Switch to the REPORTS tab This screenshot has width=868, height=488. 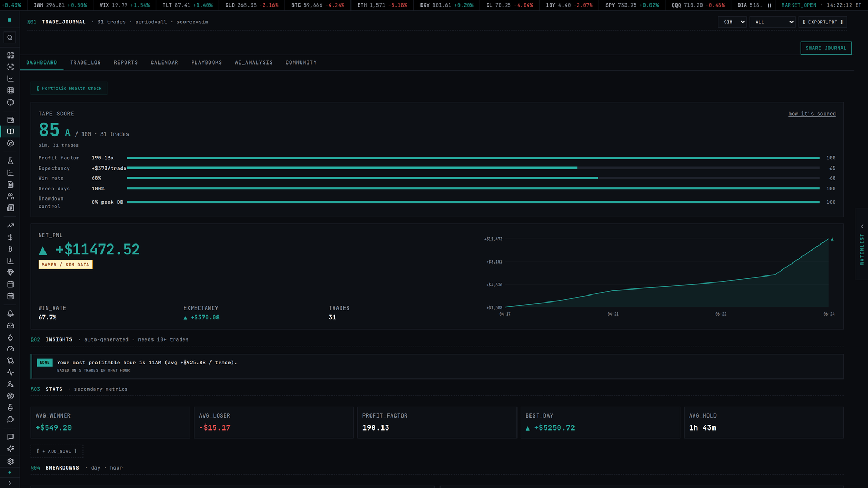click(x=126, y=63)
